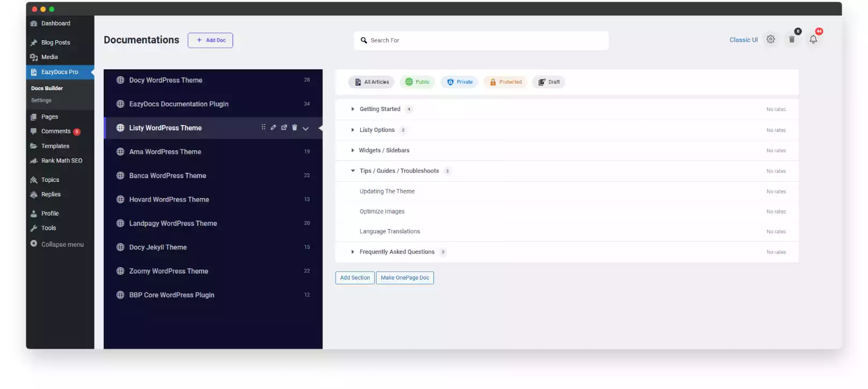The width and height of the screenshot is (868, 389).
Task: Click the Media library icon
Action: coord(34,57)
